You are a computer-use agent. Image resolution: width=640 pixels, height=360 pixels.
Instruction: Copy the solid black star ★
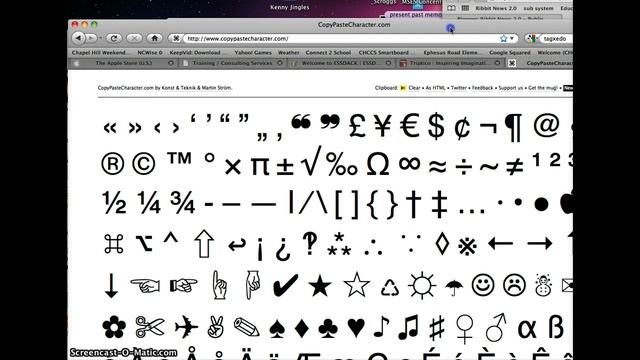pos(320,285)
